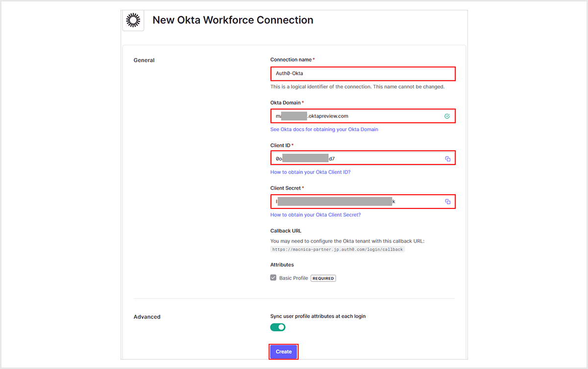Click the General section label
The image size is (588, 369).
[x=144, y=60]
